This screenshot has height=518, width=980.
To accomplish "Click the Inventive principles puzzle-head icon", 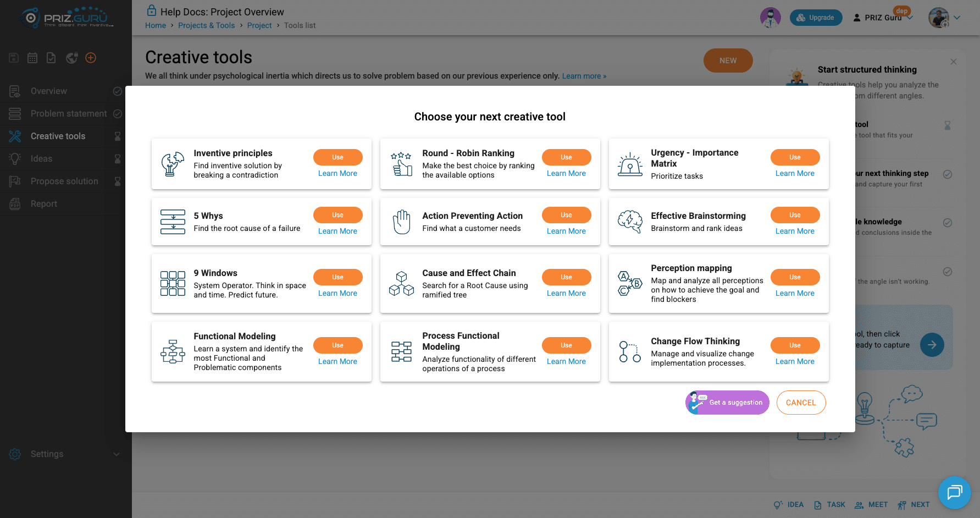I will pyautogui.click(x=173, y=164).
